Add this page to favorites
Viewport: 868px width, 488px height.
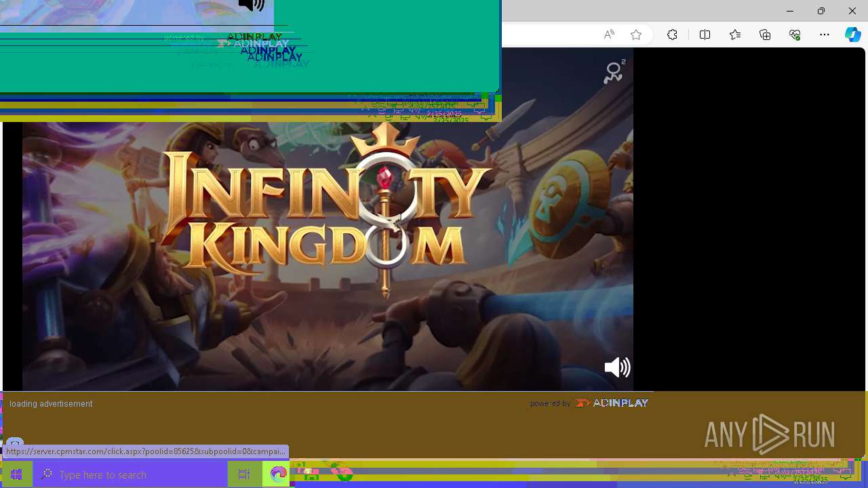636,35
